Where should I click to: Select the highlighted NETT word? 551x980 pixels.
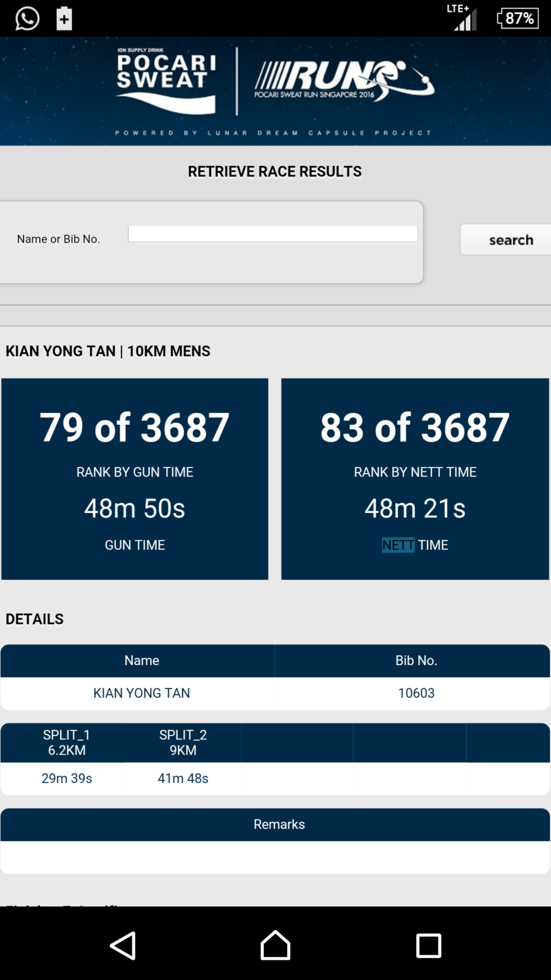398,545
